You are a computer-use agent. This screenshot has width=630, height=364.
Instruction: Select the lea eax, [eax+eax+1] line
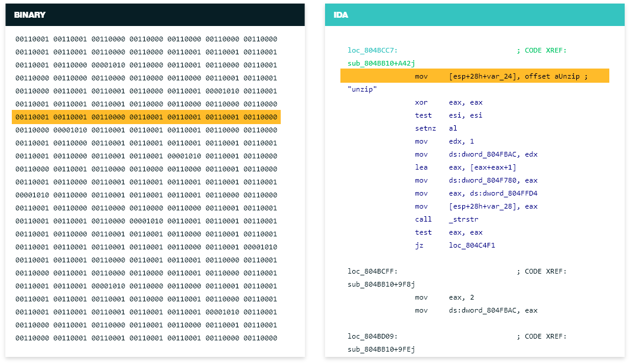[x=459, y=167]
